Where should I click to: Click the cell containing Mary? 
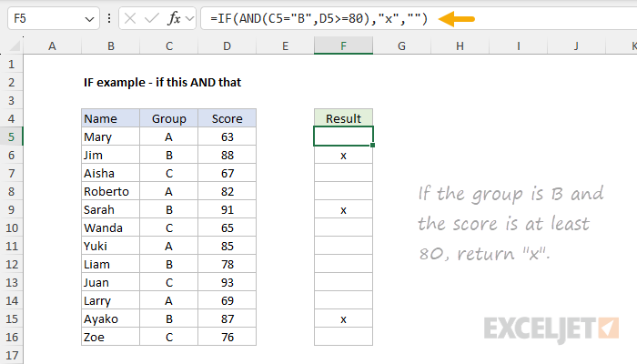[110, 136]
